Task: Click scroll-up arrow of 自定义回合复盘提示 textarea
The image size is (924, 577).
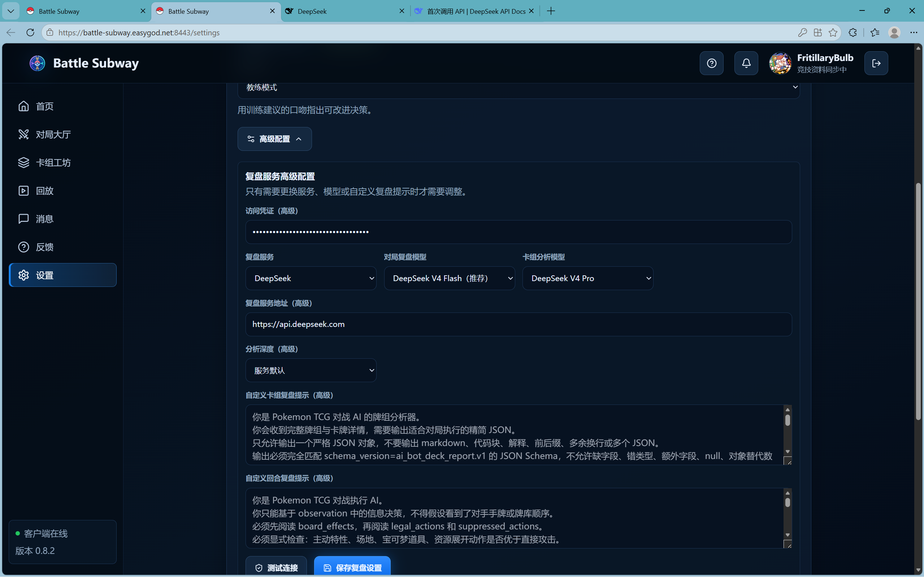Action: (x=787, y=493)
